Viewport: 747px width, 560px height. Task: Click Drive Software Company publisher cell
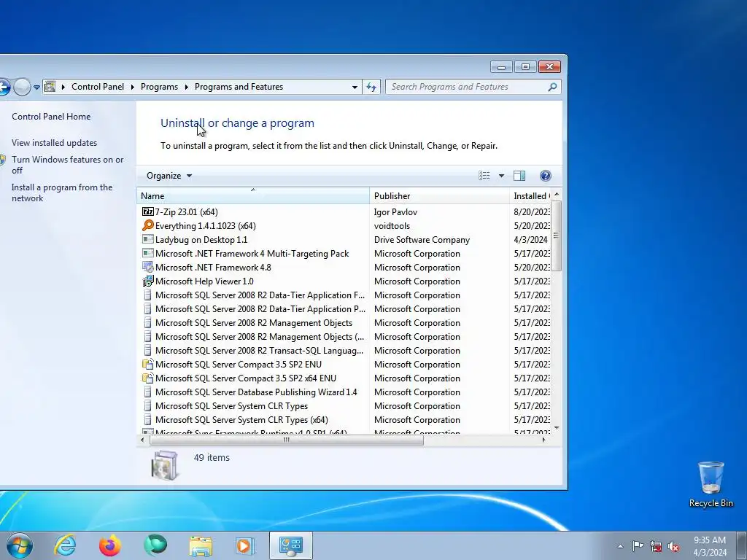[x=422, y=239]
